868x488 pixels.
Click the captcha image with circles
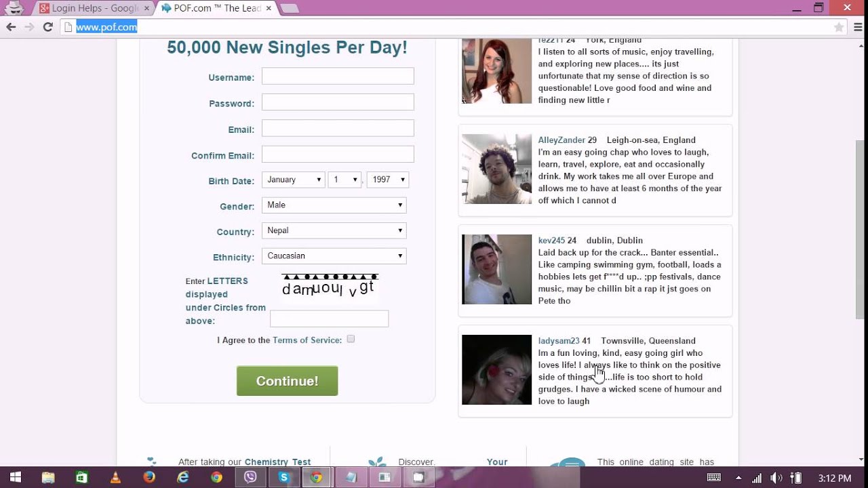click(x=330, y=286)
